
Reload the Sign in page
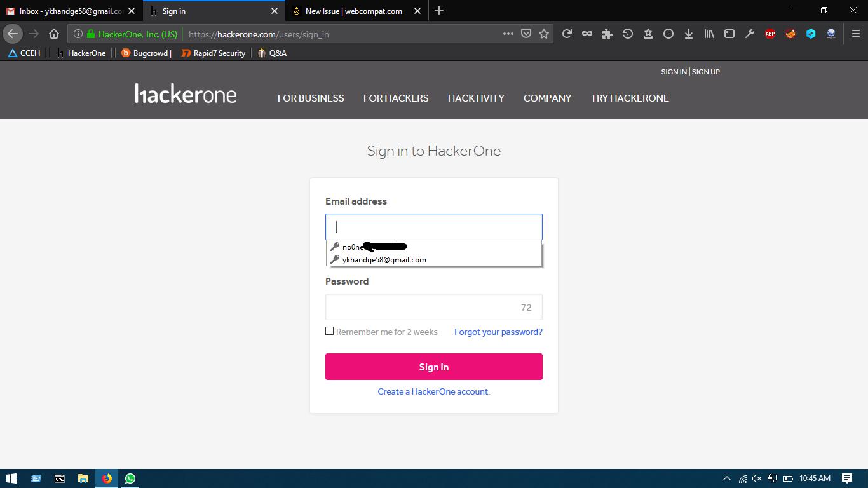click(x=567, y=34)
